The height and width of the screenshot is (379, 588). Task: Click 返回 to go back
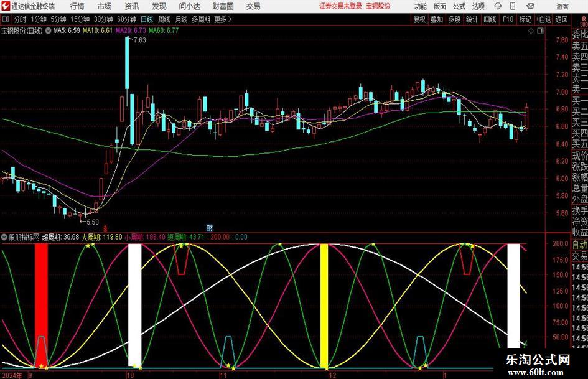(561, 19)
